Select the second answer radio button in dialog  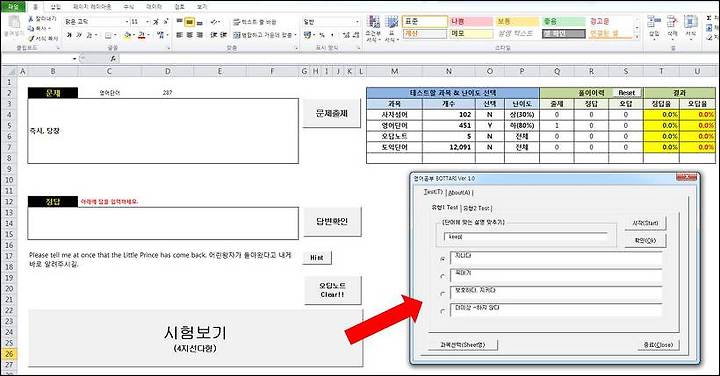(443, 277)
